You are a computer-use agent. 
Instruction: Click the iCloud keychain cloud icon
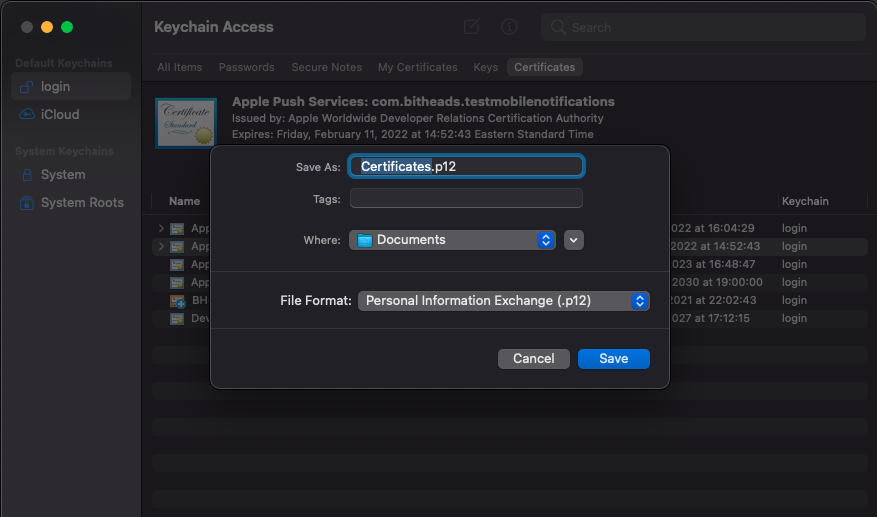[x=27, y=114]
